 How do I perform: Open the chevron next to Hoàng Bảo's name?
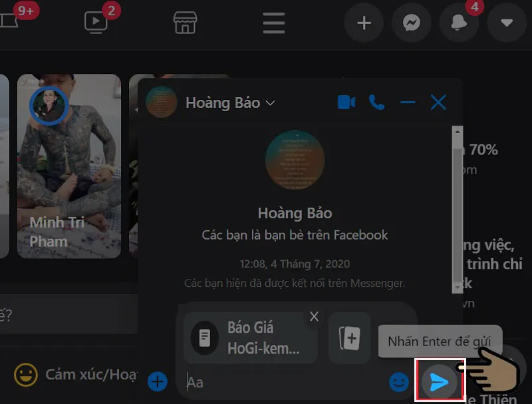tap(270, 103)
